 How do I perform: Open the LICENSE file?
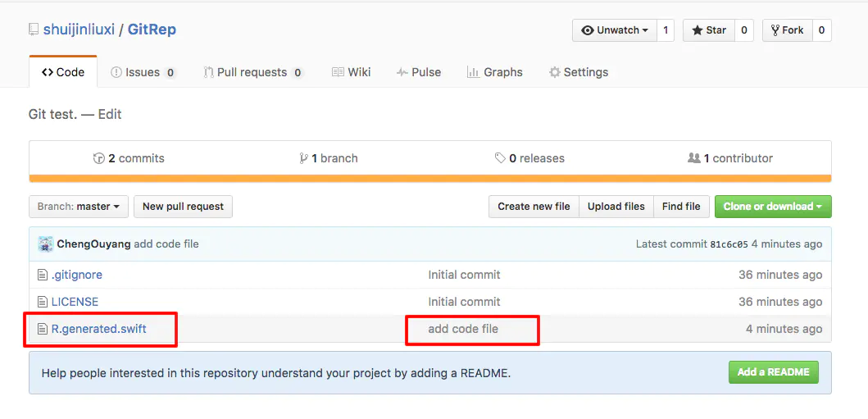75,303
